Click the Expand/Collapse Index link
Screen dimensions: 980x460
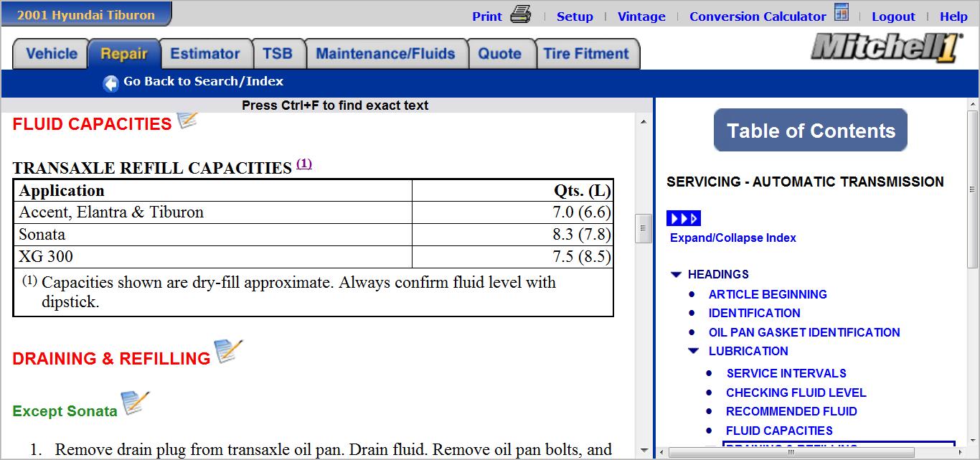(732, 238)
